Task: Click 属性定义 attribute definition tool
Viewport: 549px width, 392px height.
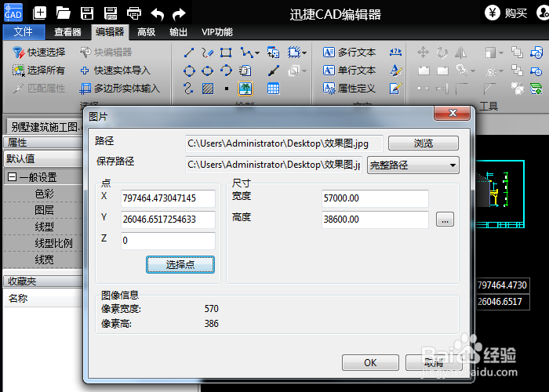Action: click(x=349, y=89)
